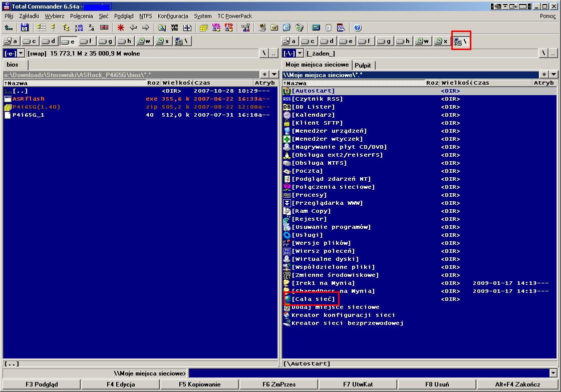Click the RSS icon beside Czytnik RSS
This screenshot has height=392, width=561.
[x=287, y=99]
